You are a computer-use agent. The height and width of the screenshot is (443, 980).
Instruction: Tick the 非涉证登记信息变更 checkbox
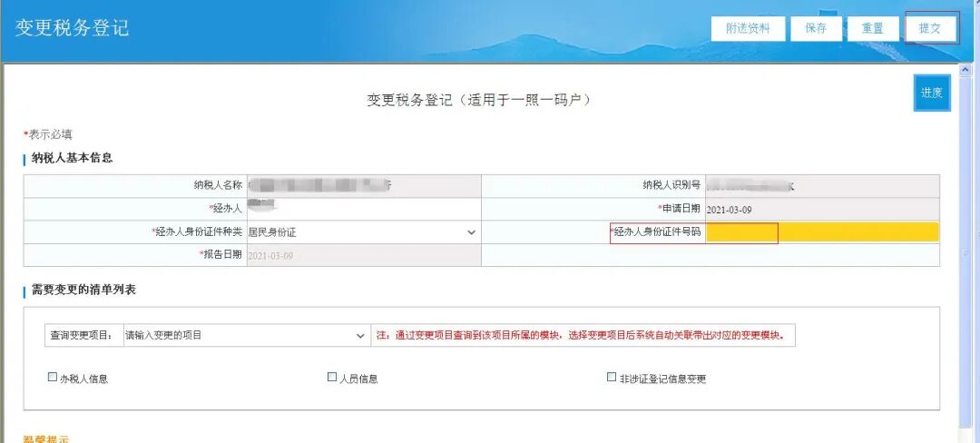coord(612,377)
